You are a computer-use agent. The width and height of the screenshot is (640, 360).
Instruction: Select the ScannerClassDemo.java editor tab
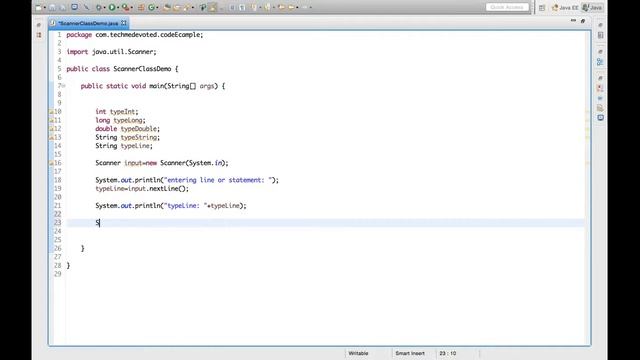click(x=88, y=23)
